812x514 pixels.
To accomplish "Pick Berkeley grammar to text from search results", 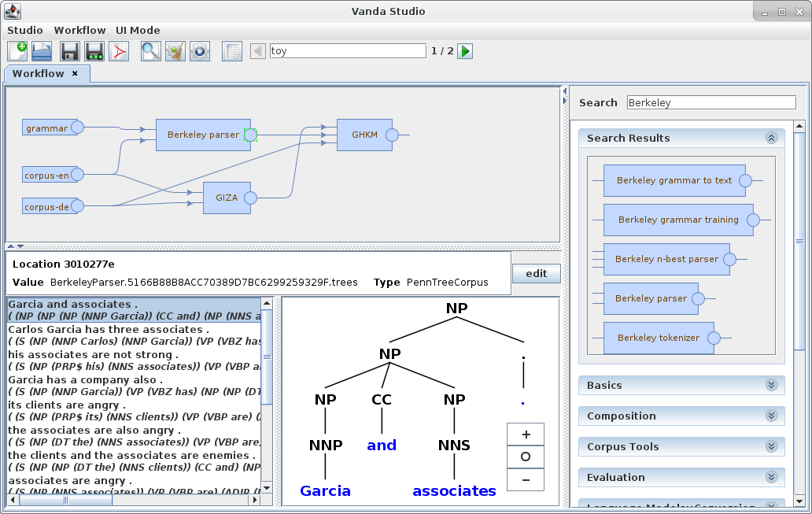I will [674, 180].
